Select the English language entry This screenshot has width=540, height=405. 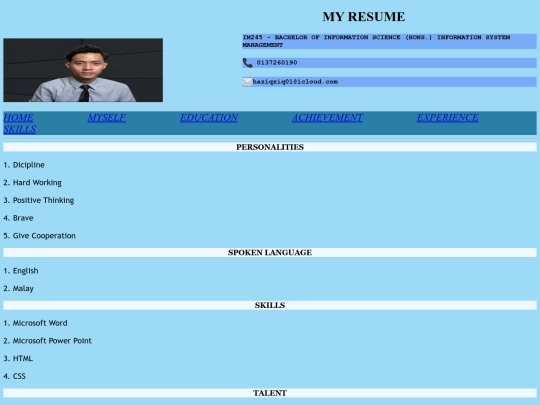click(21, 271)
